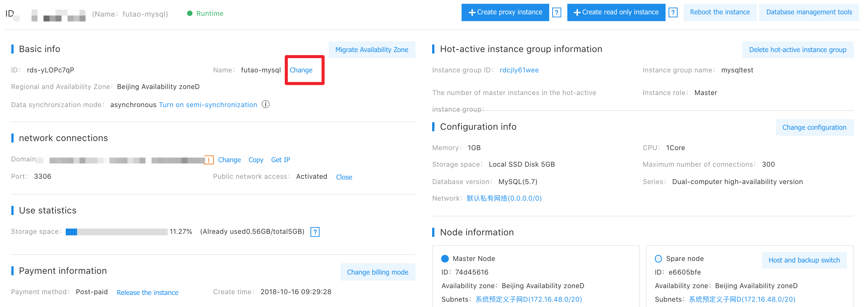Click Change link beside the instance name

[x=301, y=70]
